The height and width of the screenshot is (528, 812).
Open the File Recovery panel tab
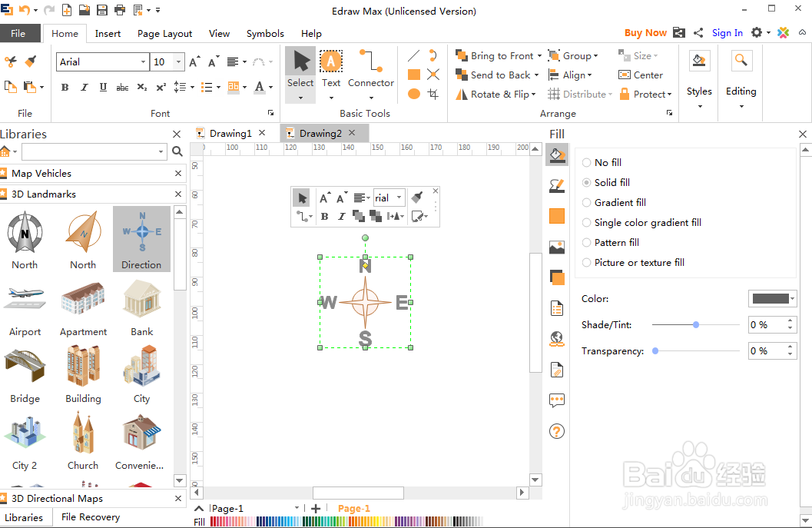coord(91,516)
